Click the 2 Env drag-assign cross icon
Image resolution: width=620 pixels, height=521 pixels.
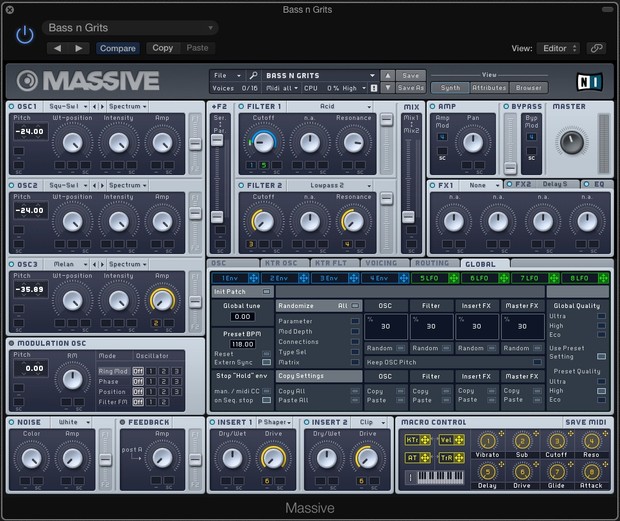(x=303, y=278)
